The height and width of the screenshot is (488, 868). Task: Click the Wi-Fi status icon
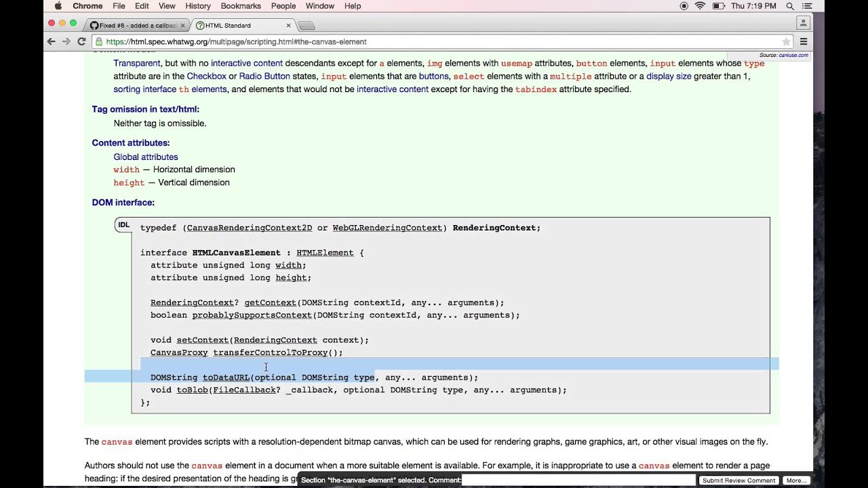(700, 6)
